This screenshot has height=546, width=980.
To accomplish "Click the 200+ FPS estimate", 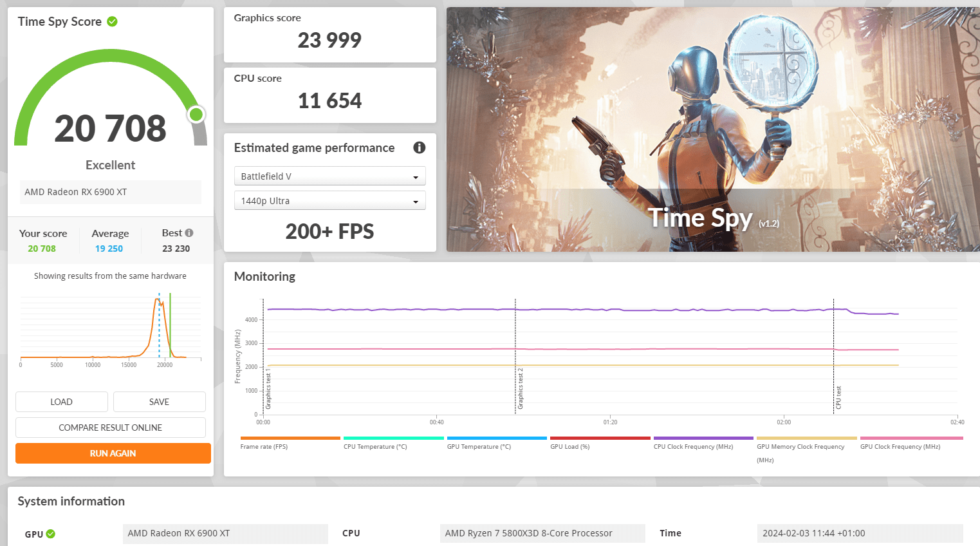I will 329,232.
